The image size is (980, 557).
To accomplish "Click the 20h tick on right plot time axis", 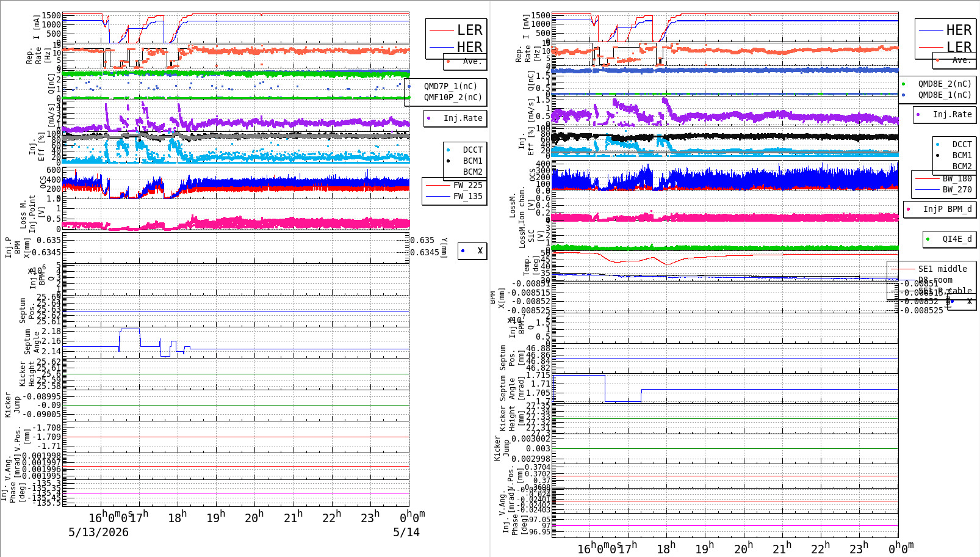I will point(743,548).
